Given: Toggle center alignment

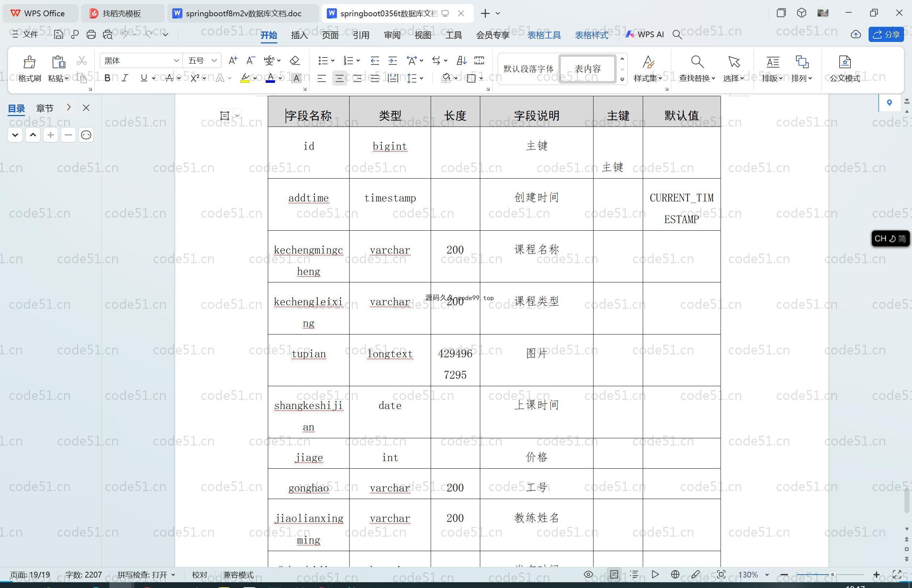Looking at the screenshot, I should (x=339, y=78).
